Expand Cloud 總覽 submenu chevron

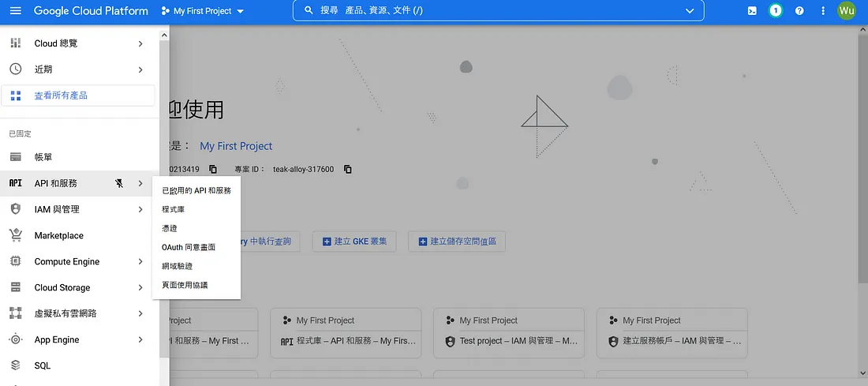pos(140,43)
